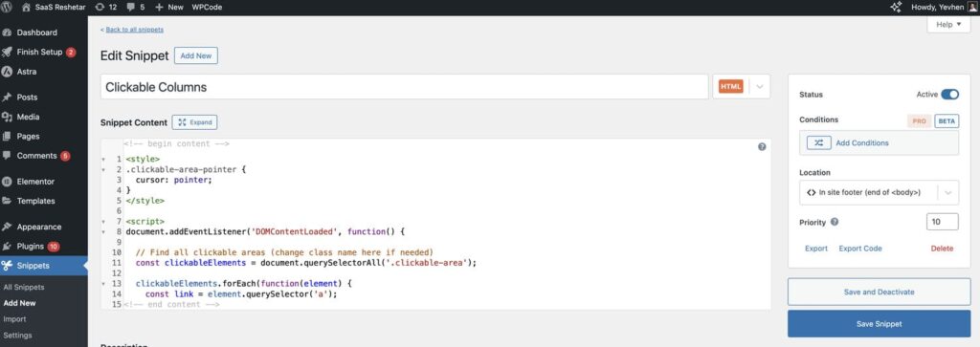Click the Export Code link
The width and height of the screenshot is (980, 347).
(860, 249)
